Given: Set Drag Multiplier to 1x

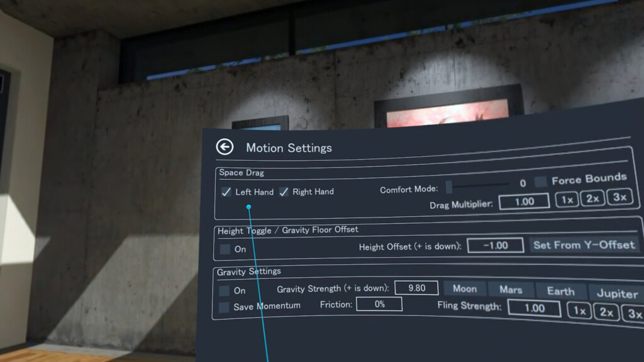Looking at the screenshot, I should tap(567, 199).
